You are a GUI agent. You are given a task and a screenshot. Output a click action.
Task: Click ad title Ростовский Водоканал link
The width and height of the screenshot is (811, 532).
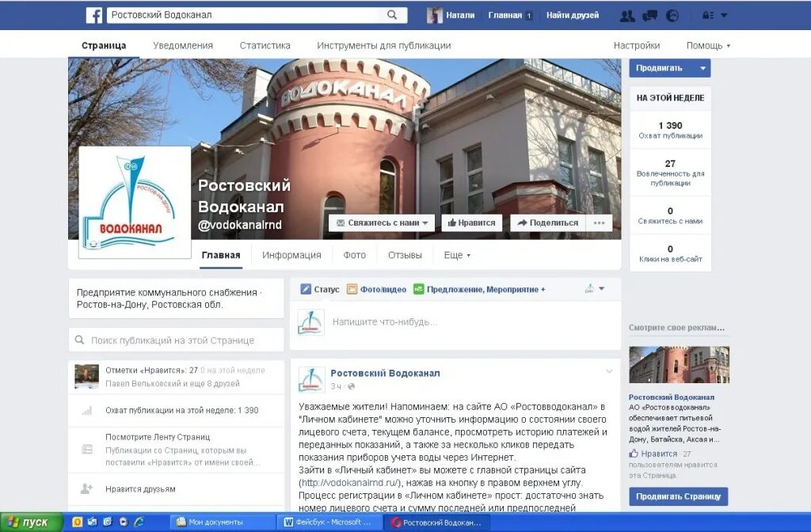pyautogui.click(x=672, y=397)
